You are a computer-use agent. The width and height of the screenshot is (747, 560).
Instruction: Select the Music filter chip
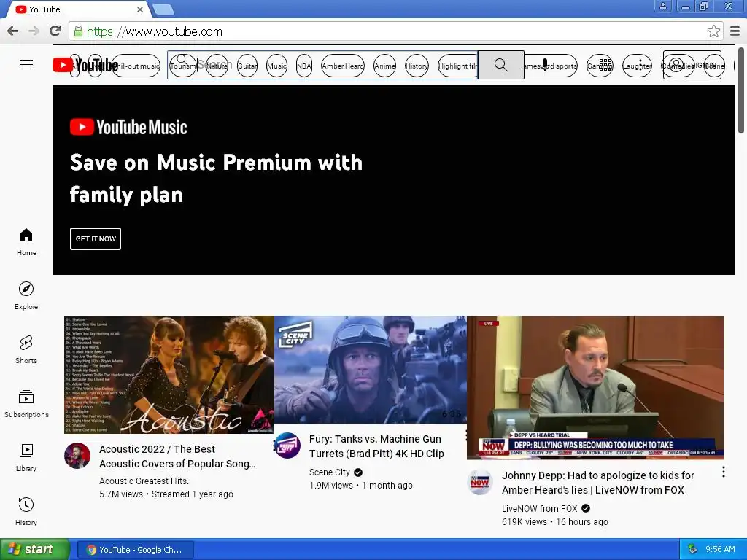(x=276, y=66)
